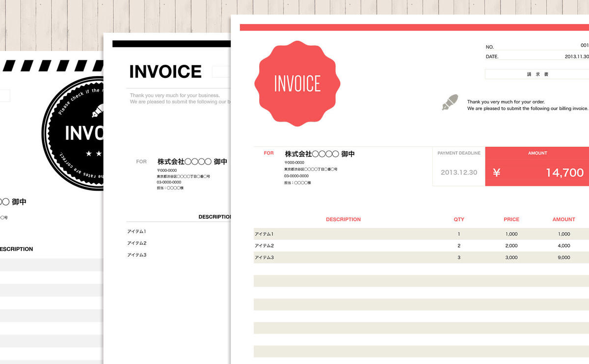Viewport: 589px width, 364px height.
Task: Click the 14,700 total amount
Action: click(564, 173)
